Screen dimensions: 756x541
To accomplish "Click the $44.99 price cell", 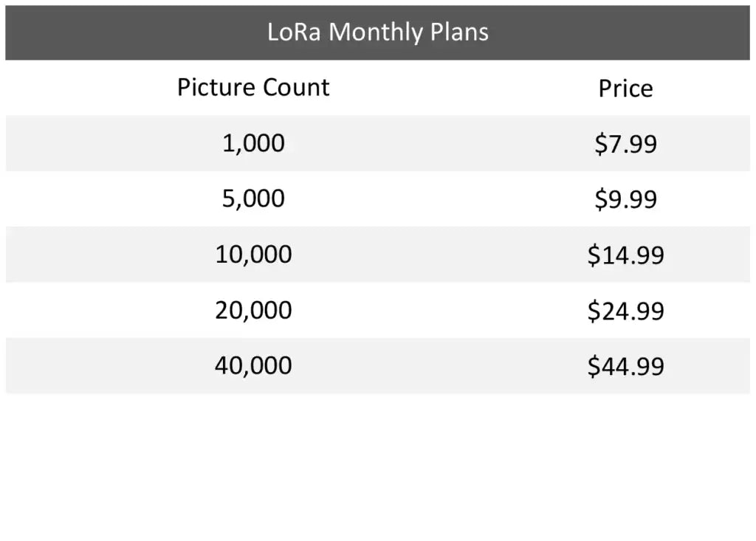I will 625,366.
